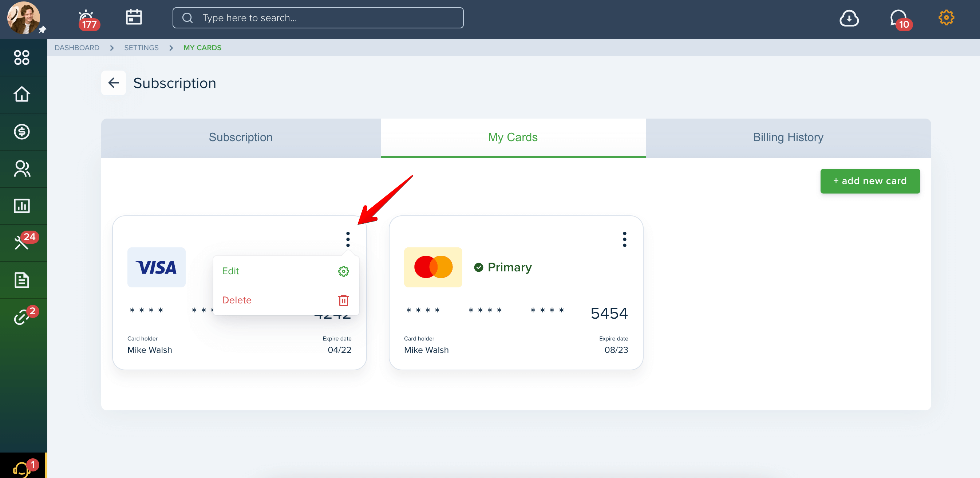Go to Dashboard breadcrumb
The height and width of the screenshot is (478, 980).
[77, 48]
